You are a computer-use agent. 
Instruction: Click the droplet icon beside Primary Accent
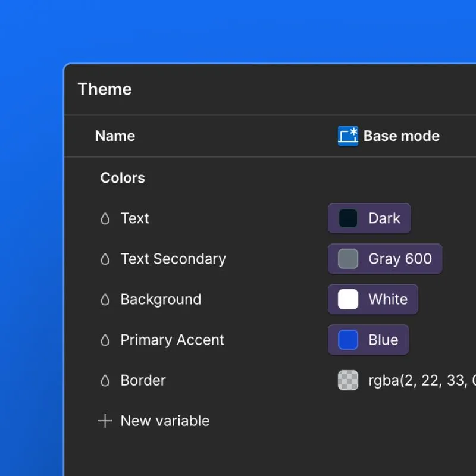105,340
